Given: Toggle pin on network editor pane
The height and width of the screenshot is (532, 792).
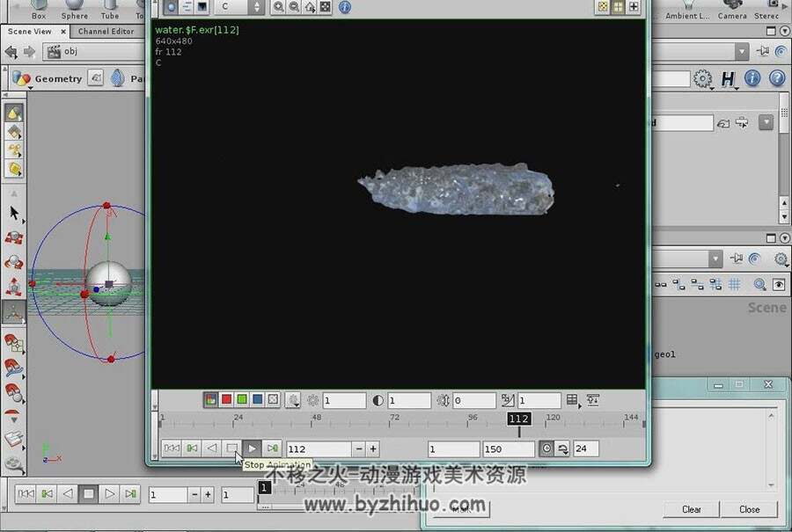Looking at the screenshot, I should [737, 259].
